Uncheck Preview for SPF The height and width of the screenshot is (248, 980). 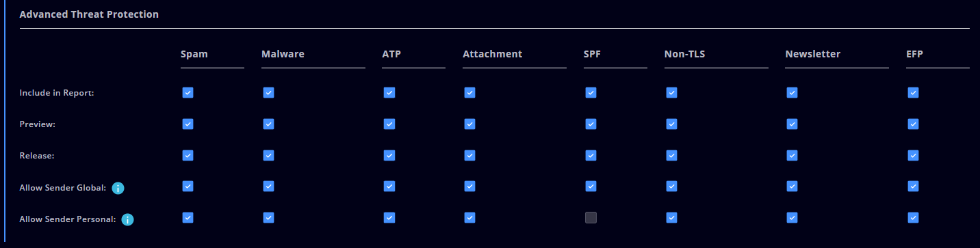coord(591,124)
